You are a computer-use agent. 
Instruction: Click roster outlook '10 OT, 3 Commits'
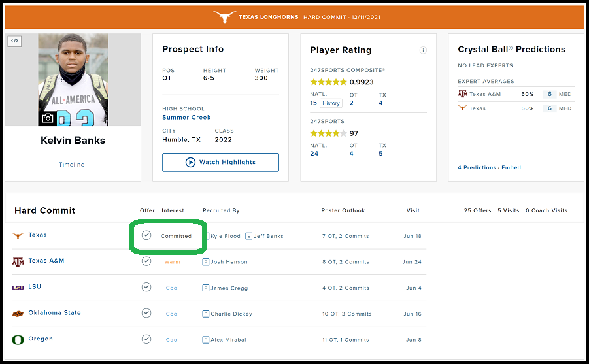346,314
